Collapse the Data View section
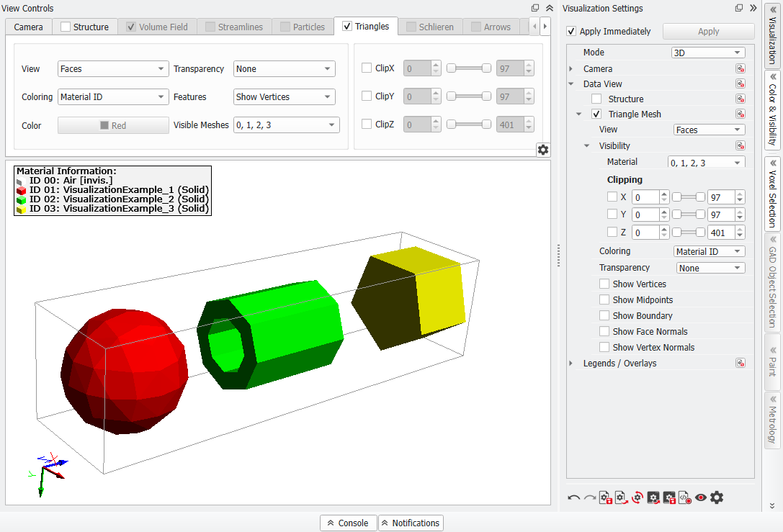This screenshot has height=532, width=783. (x=571, y=84)
